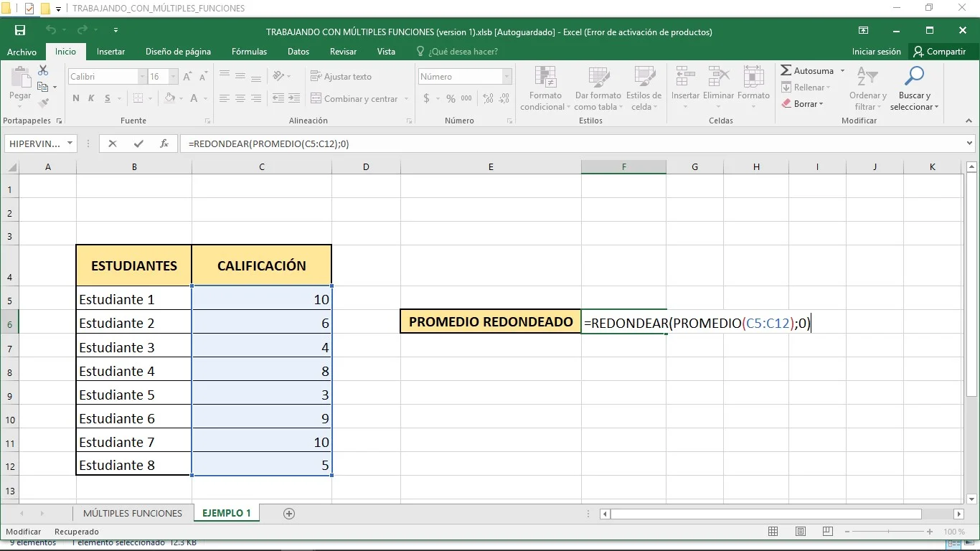Toggle align text right

[x=256, y=98]
